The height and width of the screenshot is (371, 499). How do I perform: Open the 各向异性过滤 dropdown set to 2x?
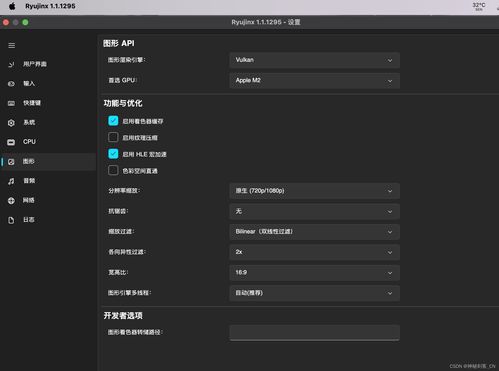314,252
